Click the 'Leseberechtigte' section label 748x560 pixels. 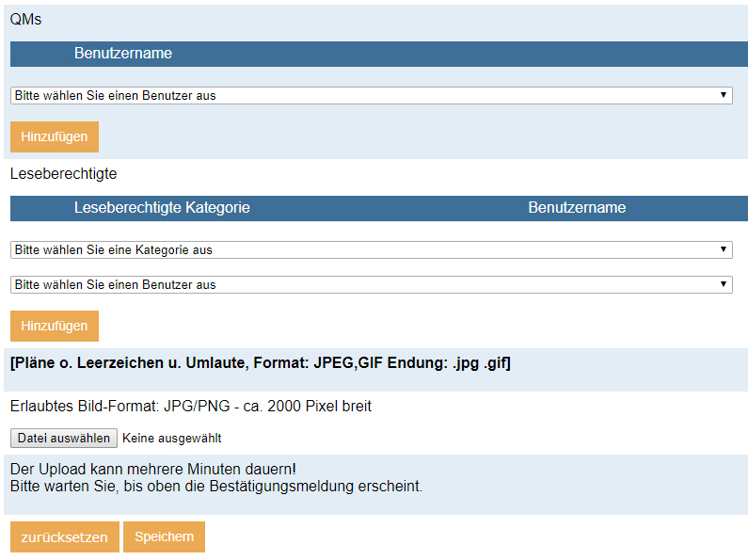63,174
